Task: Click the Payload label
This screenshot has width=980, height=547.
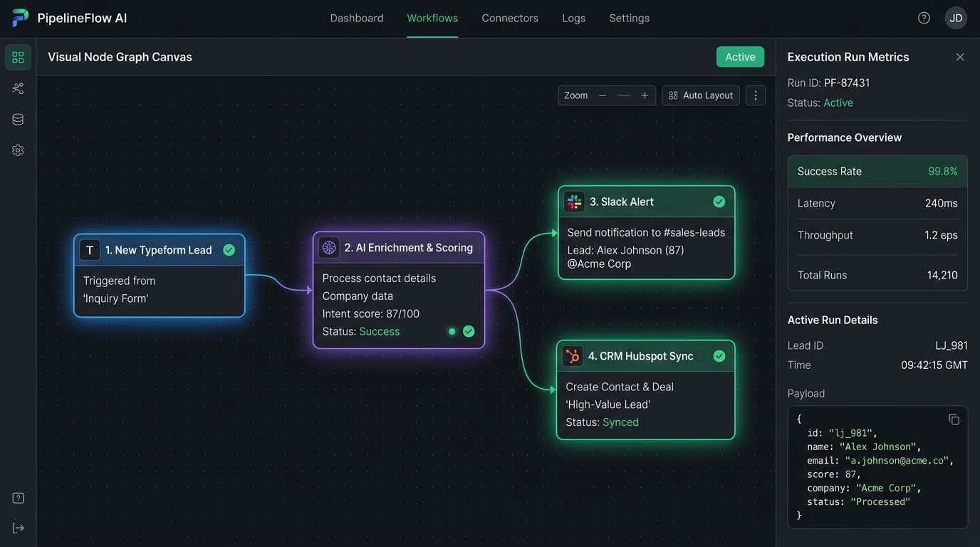Action: 806,393
